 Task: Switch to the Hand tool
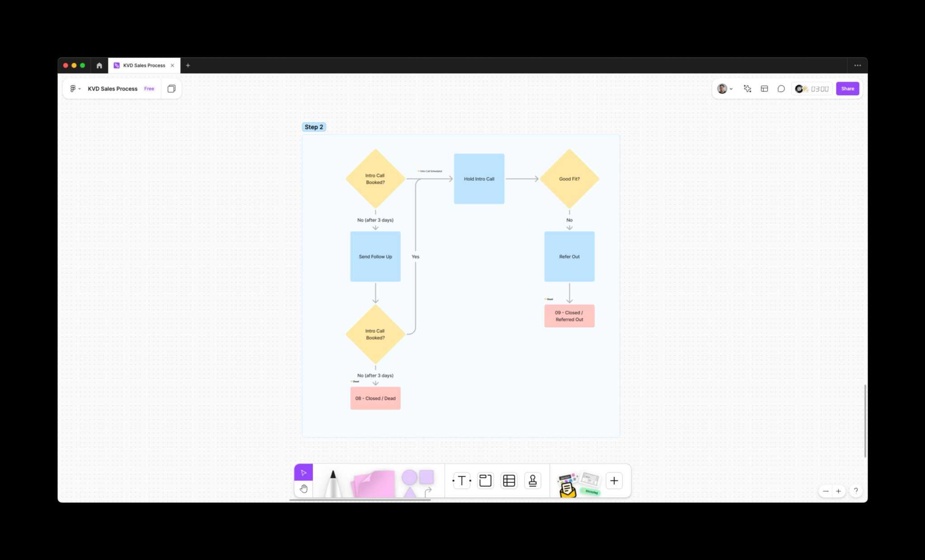click(x=304, y=489)
